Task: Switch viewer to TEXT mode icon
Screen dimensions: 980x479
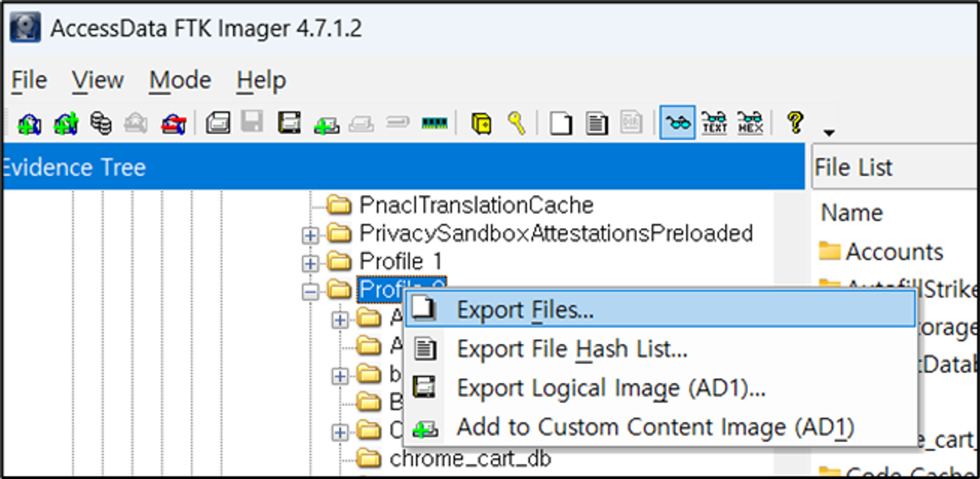Action: 714,123
